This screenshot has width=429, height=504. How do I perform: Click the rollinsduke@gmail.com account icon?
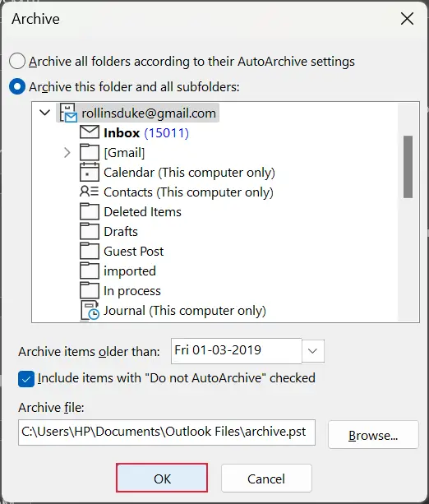coord(68,113)
